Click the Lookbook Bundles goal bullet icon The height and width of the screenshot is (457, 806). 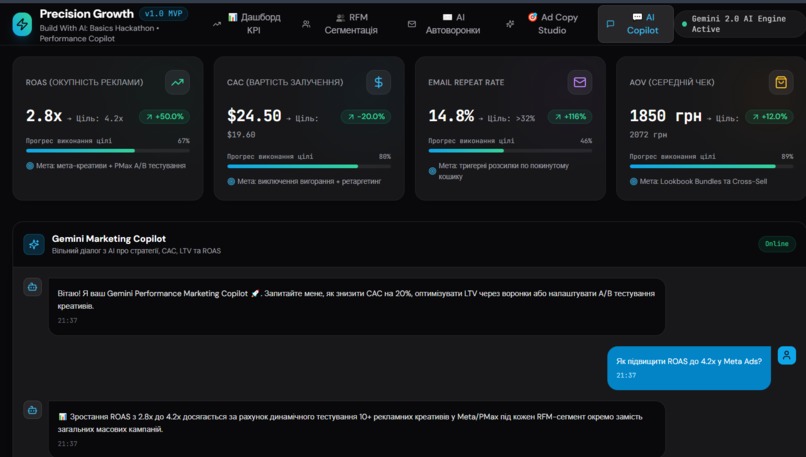(633, 181)
